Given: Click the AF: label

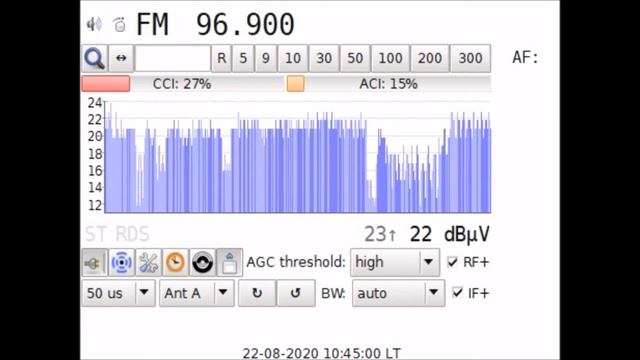Looking at the screenshot, I should pos(525,58).
